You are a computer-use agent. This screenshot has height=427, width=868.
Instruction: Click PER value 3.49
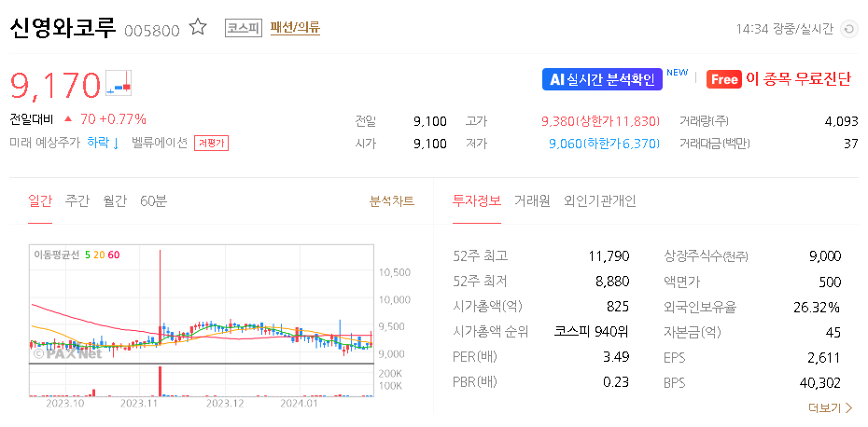(616, 357)
